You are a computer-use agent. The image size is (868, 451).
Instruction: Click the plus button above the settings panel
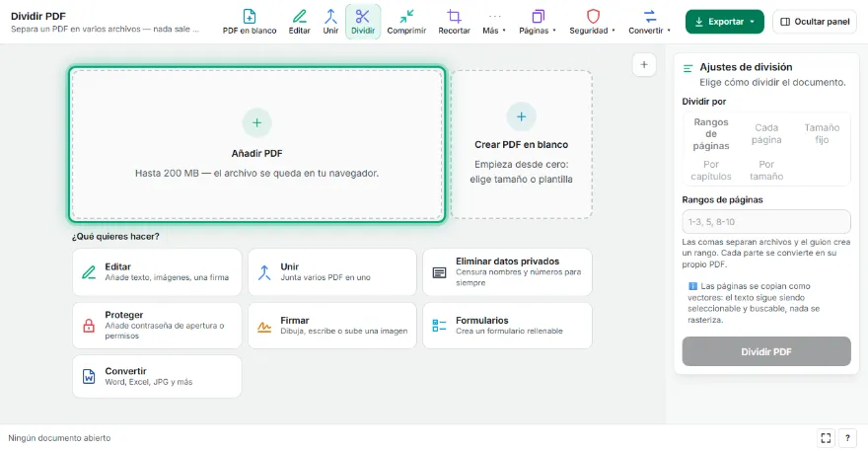tap(644, 65)
